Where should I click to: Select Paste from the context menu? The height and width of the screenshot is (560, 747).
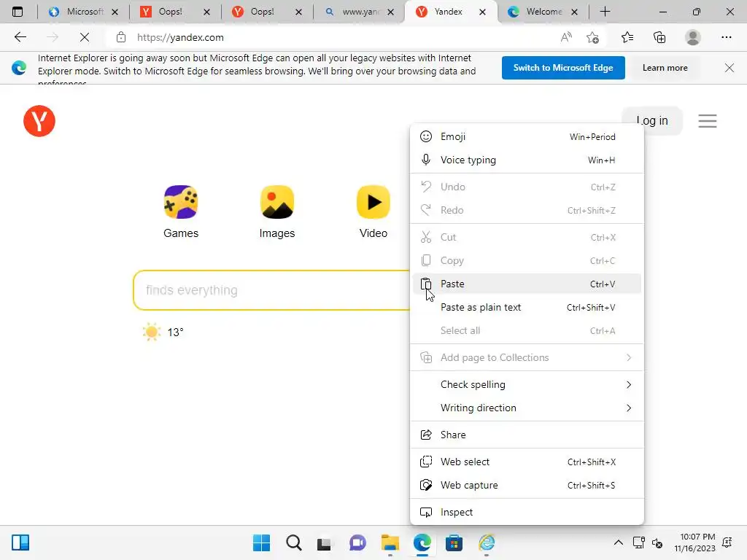pyautogui.click(x=527, y=284)
